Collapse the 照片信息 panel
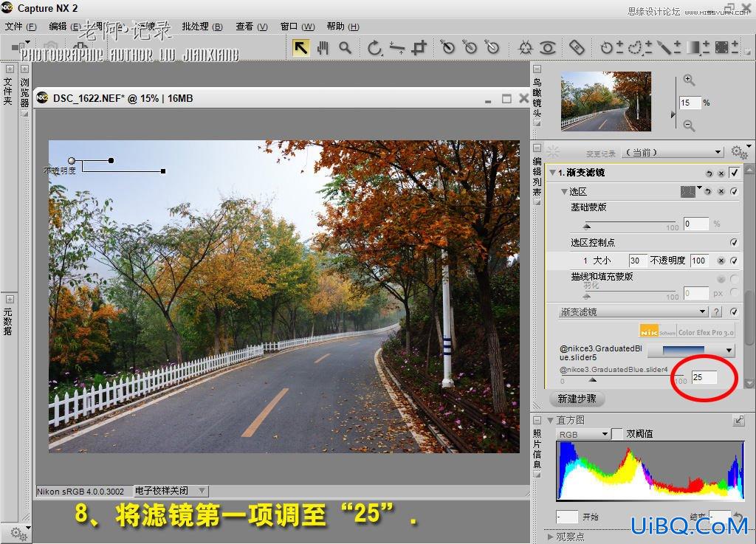The width and height of the screenshot is (756, 544). click(x=537, y=420)
